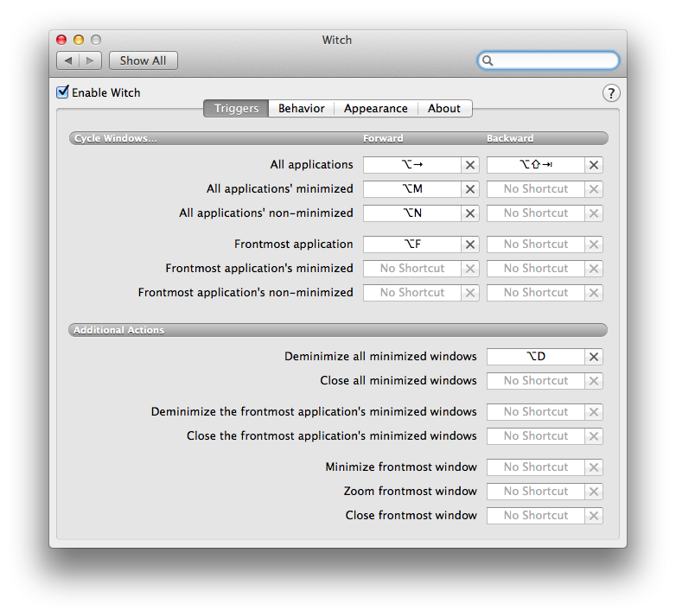
Task: Clear the All applications backward shortcut
Action: tap(594, 165)
